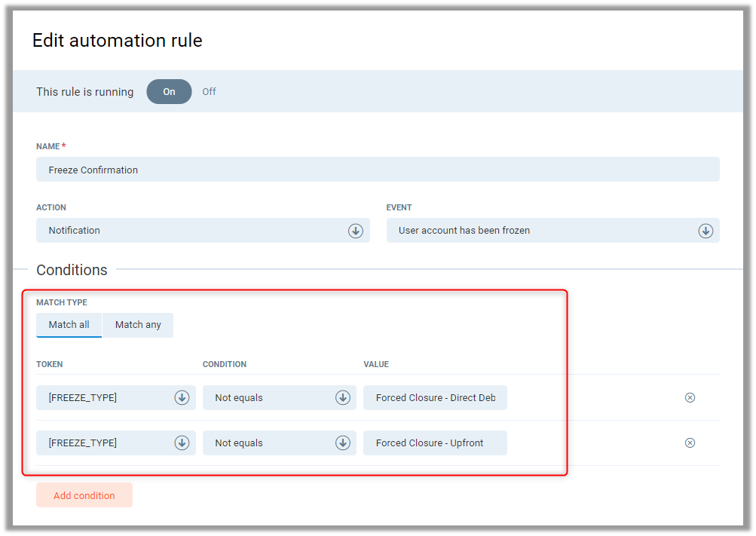The width and height of the screenshot is (756, 536).
Task: Remove the Forced Closure - Upfront condition
Action: point(690,443)
